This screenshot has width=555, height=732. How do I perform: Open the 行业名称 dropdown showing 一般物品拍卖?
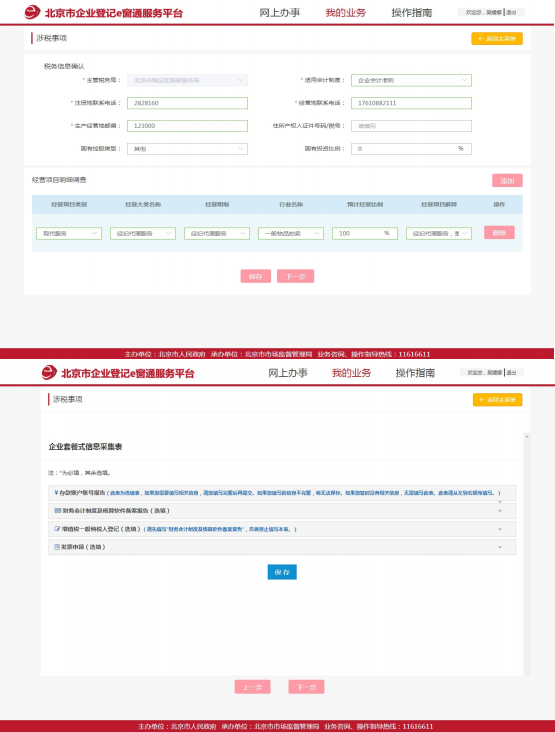291,233
